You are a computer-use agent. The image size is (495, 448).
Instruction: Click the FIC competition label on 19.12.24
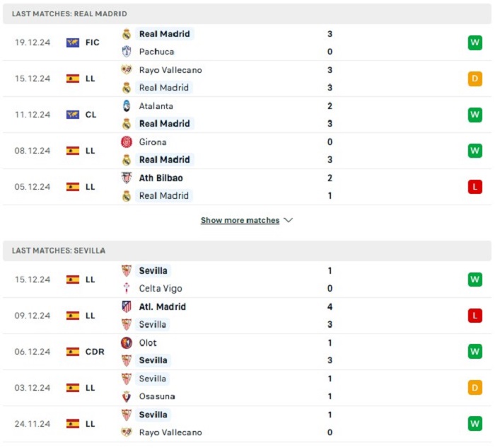point(93,42)
